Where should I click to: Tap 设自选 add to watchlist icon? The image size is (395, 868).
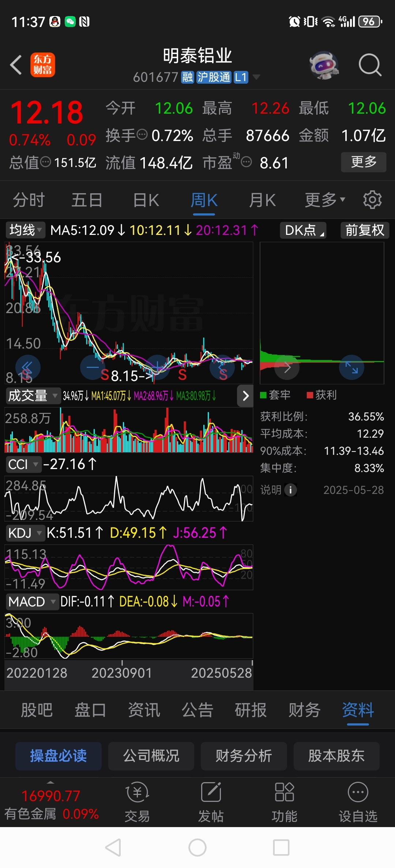(358, 802)
